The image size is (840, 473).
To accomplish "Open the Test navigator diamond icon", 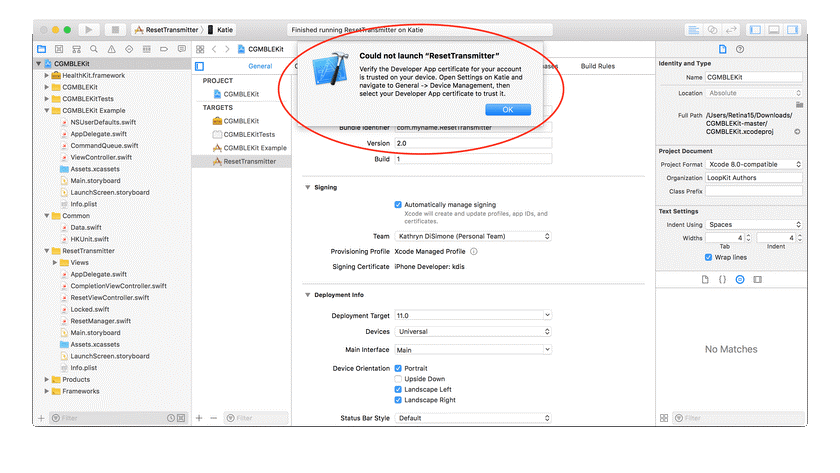I will (x=129, y=49).
